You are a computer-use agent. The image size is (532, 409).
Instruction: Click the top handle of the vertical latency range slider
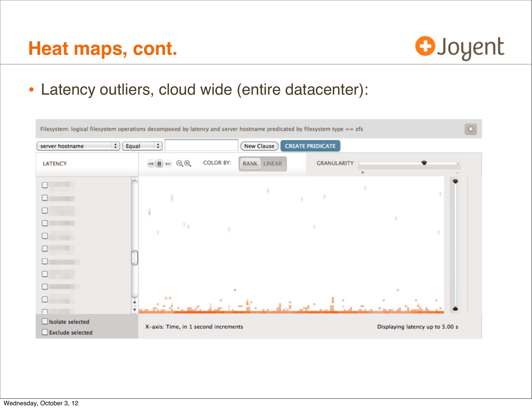[455, 181]
